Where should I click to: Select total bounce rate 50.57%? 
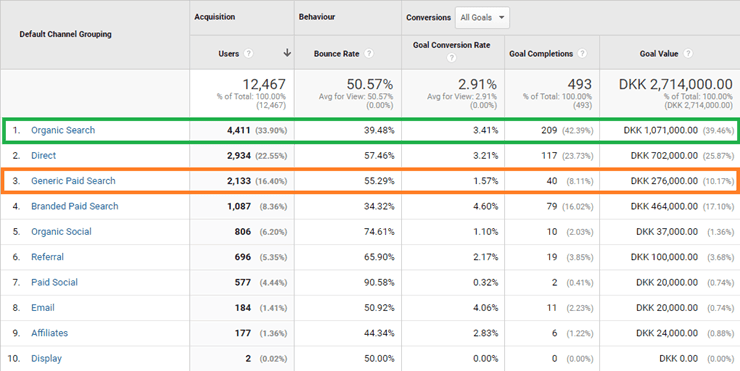tap(370, 84)
